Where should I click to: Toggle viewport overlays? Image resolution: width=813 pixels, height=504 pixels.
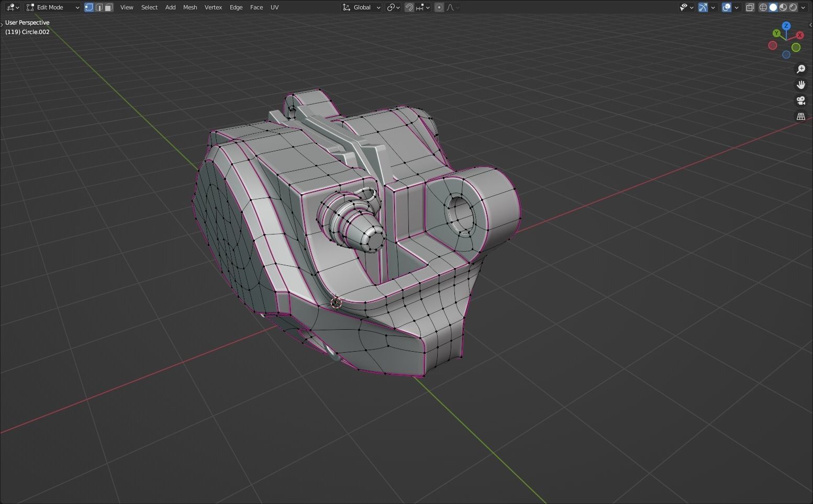pyautogui.click(x=727, y=7)
